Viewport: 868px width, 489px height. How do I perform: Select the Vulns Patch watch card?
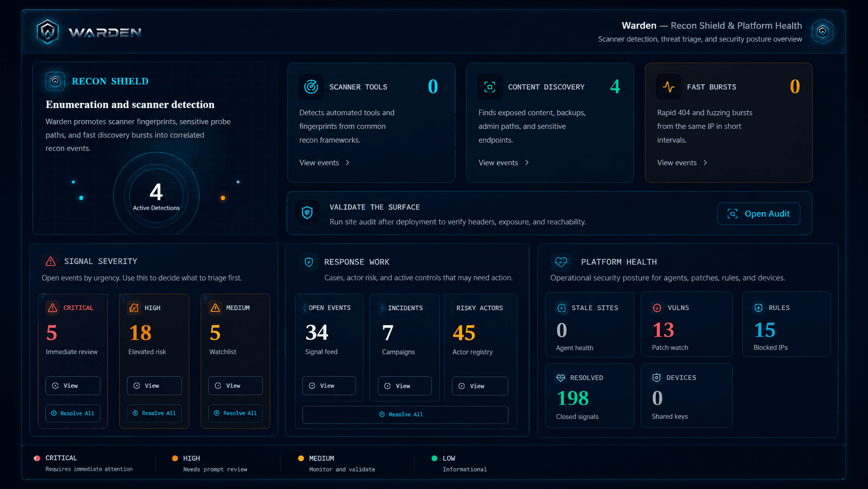(x=686, y=324)
